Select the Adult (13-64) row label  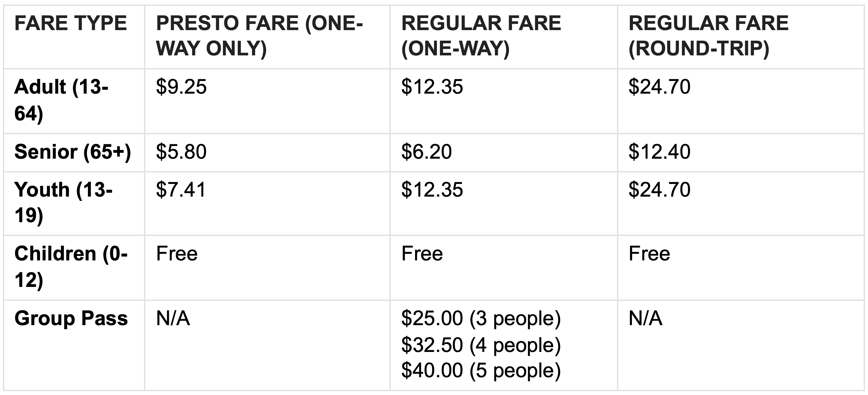[x=61, y=100]
